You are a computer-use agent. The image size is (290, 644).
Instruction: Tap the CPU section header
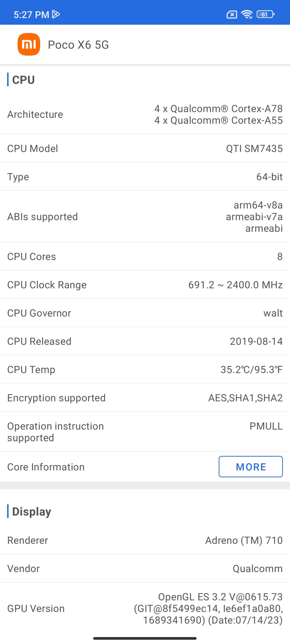[x=23, y=80]
